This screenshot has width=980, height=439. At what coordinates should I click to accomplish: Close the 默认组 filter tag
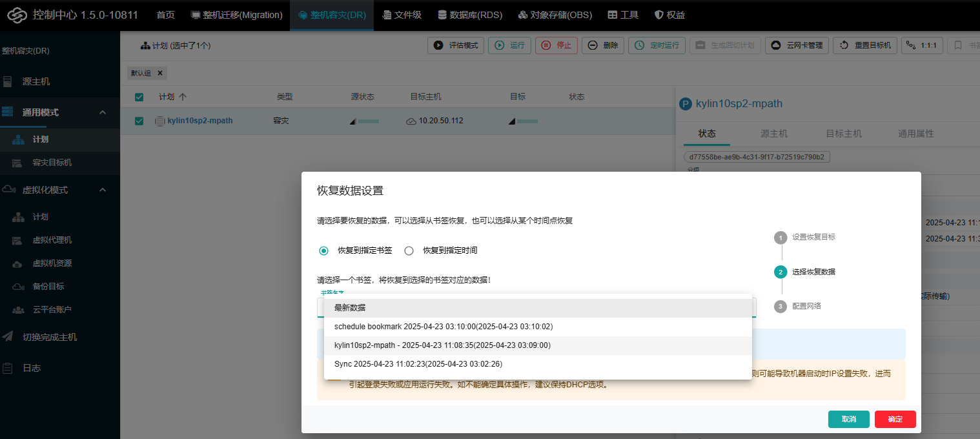pyautogui.click(x=160, y=73)
